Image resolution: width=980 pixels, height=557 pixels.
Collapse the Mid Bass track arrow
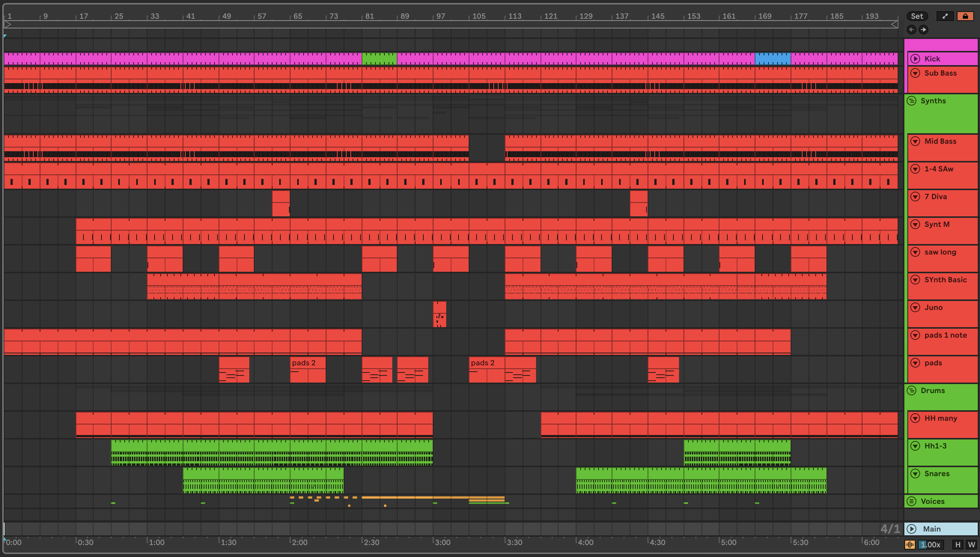point(915,141)
